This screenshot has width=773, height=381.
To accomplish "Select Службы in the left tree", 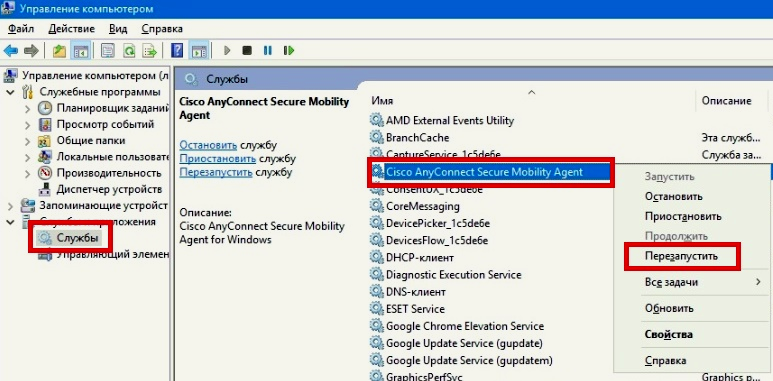I will tap(77, 239).
